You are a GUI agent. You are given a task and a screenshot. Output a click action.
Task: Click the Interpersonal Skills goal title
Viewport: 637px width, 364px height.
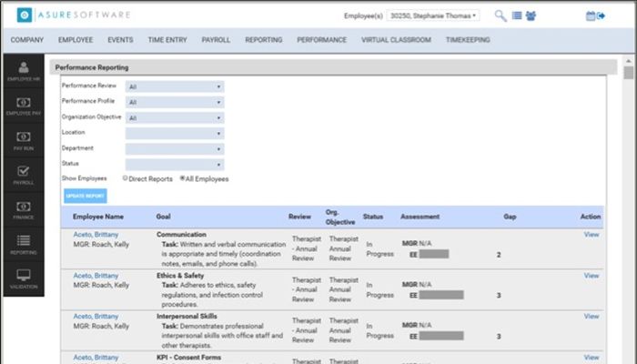pos(187,317)
